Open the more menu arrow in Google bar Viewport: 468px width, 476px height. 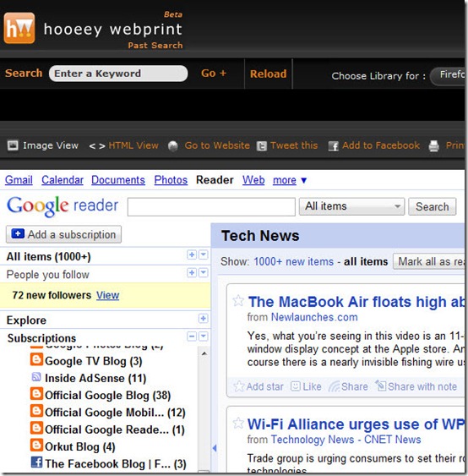pos(303,180)
